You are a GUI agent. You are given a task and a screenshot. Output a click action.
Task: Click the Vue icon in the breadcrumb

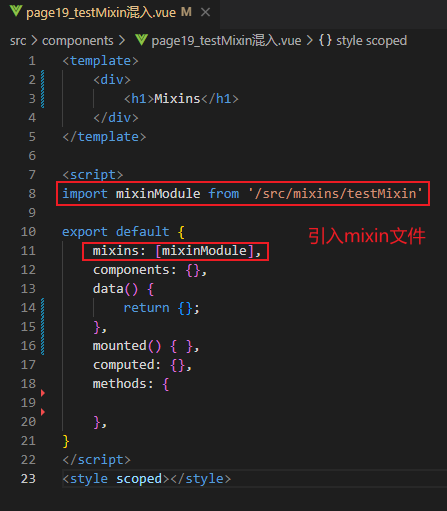[x=141, y=40]
